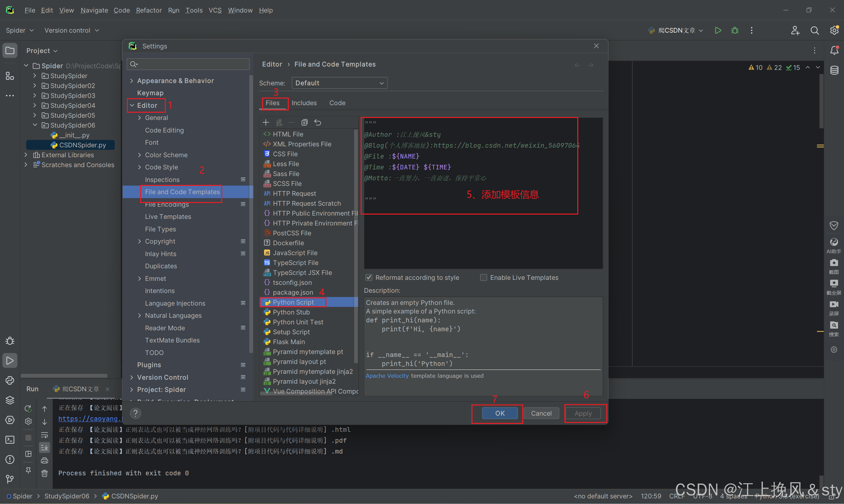Click the Debug bug icon in toolbar
844x504 pixels.
coord(735,30)
